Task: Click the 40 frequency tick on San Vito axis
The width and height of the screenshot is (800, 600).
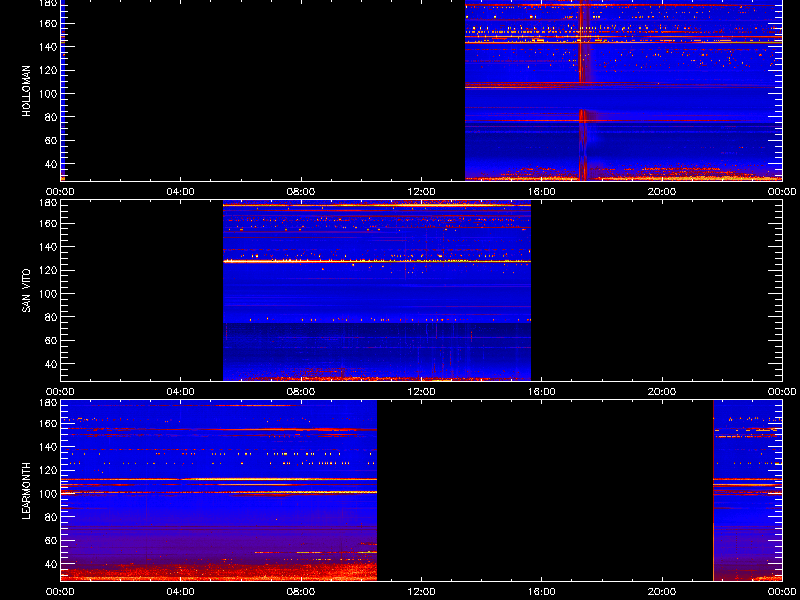Action: pos(50,364)
